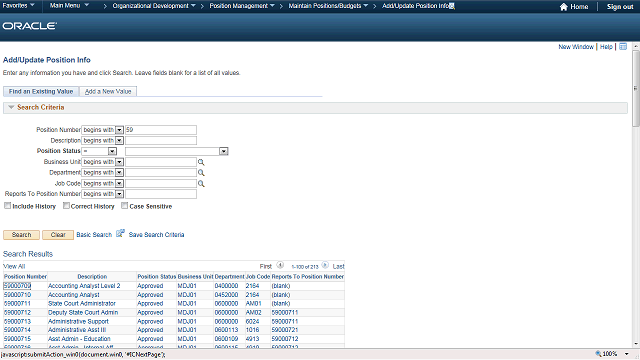Open the Main Menu dropdown
Image resolution: width=640 pixels, height=360 pixels.
click(69, 6)
